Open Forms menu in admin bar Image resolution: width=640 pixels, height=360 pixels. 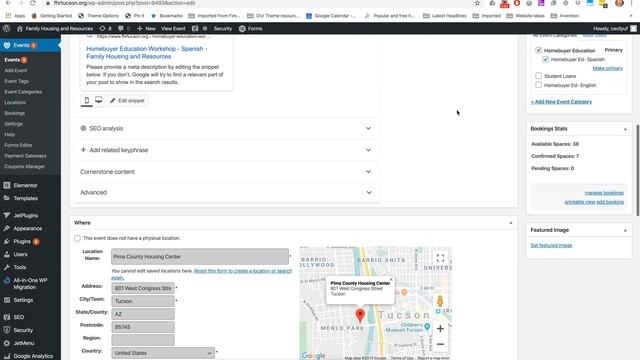click(x=251, y=29)
